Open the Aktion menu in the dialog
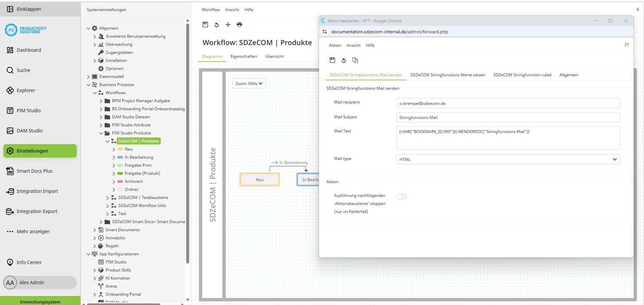The width and height of the screenshot is (644, 305). pos(335,45)
